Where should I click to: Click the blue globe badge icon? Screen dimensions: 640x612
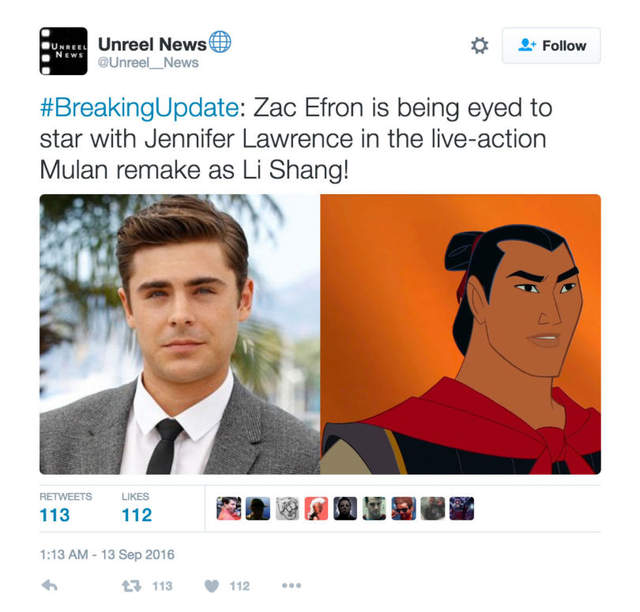click(220, 42)
